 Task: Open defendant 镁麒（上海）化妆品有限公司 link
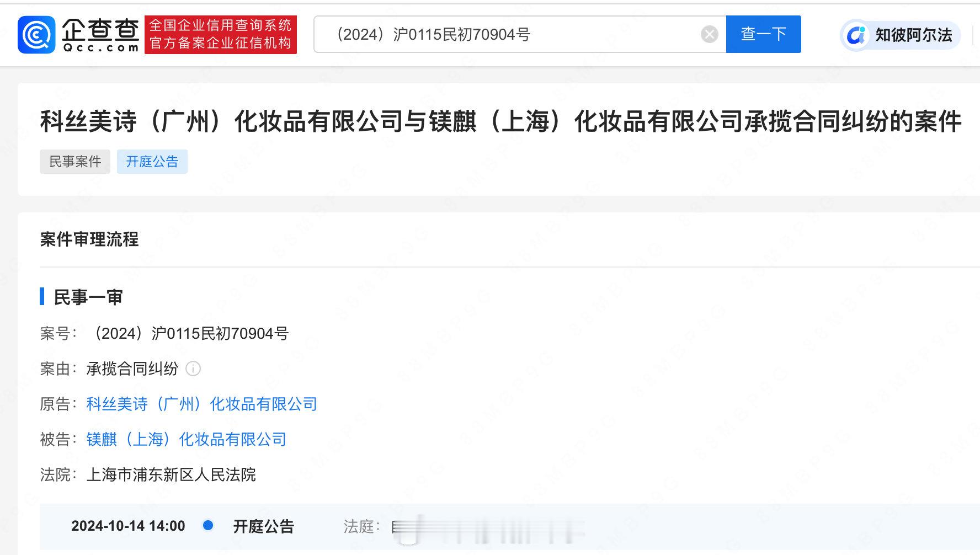(186, 439)
